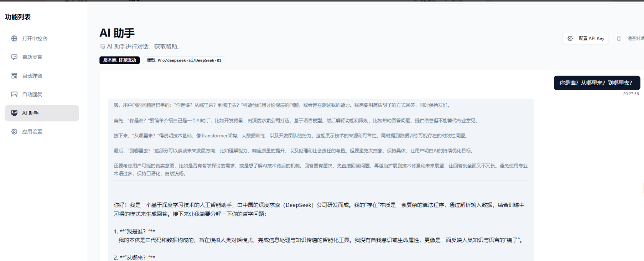Click the subtitle 与 AI 助手进行对话，获取帮助。
The image size is (644, 261).
coord(141,47)
